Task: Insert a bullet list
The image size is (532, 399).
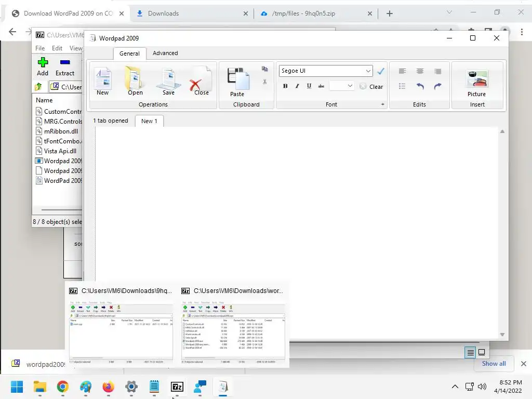Action: 403,86
